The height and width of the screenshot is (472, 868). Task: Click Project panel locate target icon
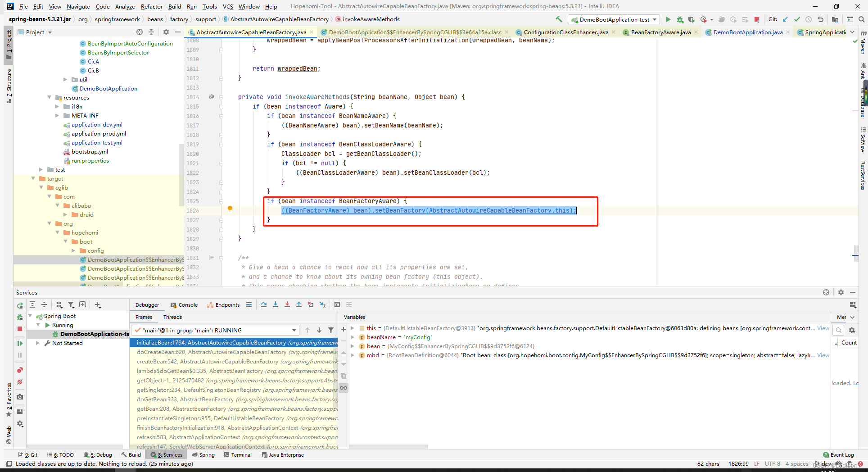(140, 32)
